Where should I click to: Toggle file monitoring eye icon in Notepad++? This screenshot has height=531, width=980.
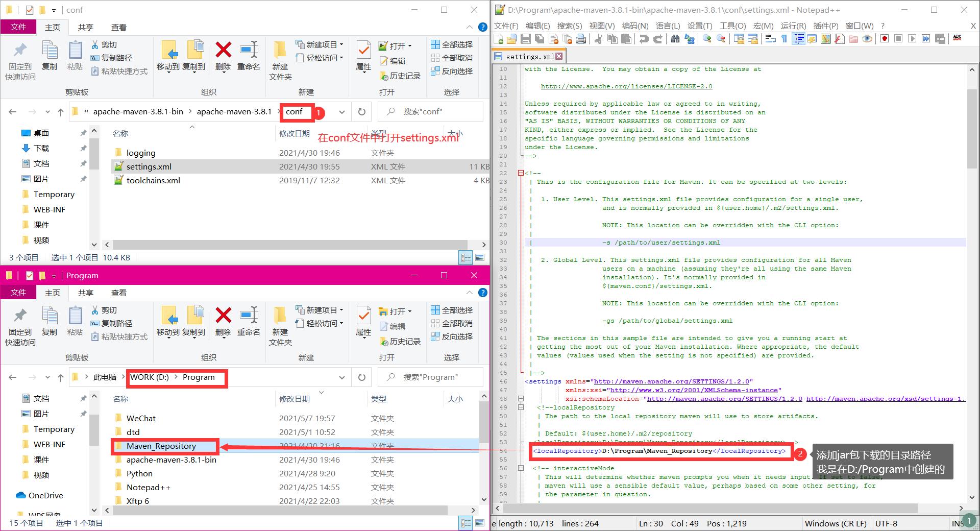point(867,39)
